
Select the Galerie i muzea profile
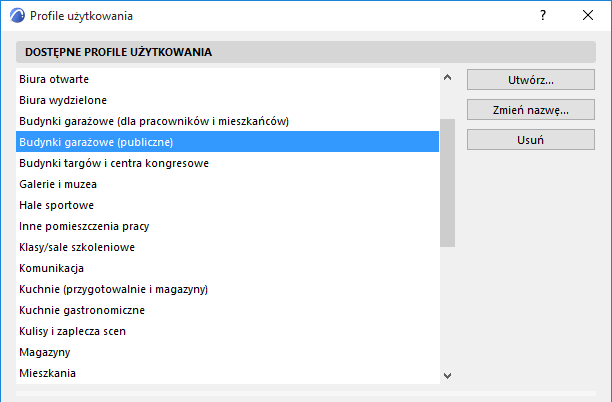click(x=228, y=184)
